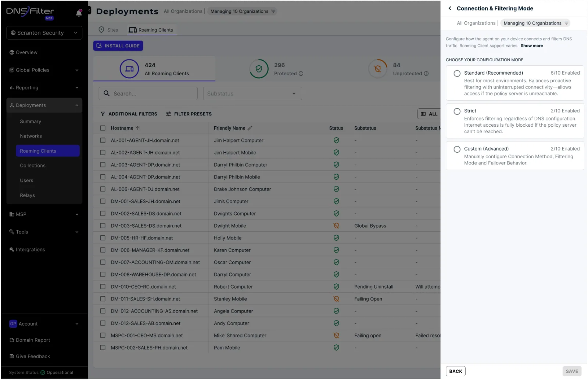Open the Networks submenu item
Screen dimensions: 588x380
[x=31, y=136]
